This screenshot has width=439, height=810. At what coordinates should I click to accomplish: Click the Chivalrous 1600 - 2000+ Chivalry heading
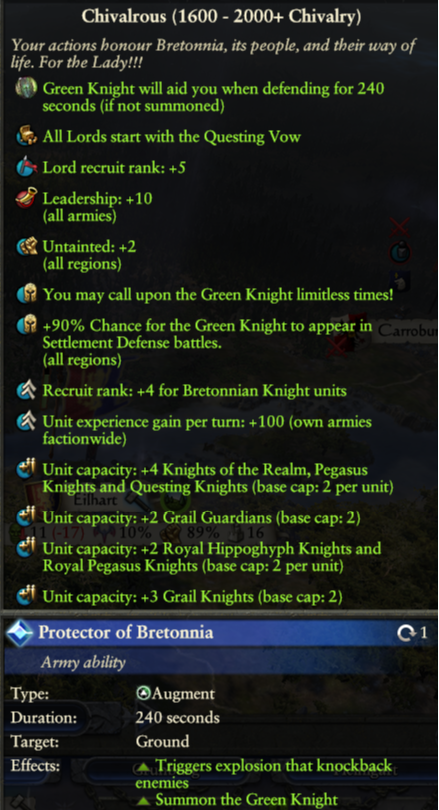221,16
